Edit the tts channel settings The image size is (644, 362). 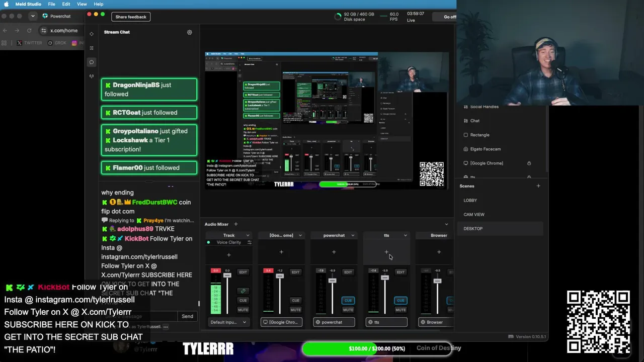point(400,273)
